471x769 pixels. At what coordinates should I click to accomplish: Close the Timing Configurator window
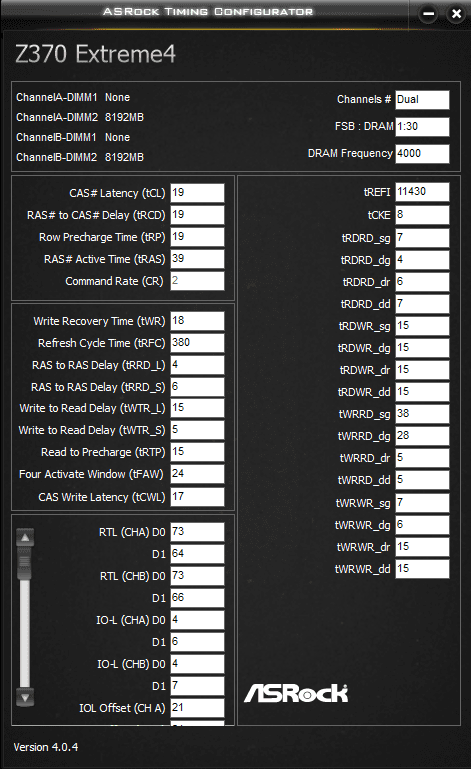456,13
